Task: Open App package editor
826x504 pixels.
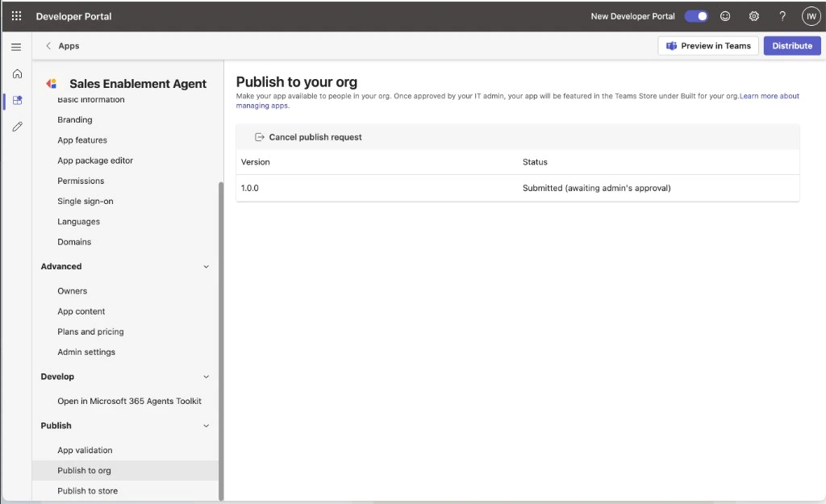Action: click(x=95, y=160)
